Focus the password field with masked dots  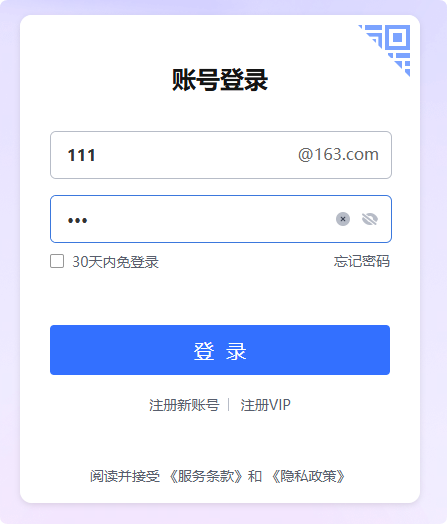(x=221, y=219)
